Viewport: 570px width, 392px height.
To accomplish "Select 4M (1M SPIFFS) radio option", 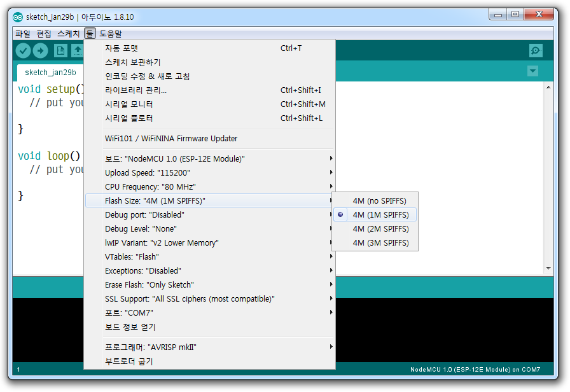I will tap(375, 215).
